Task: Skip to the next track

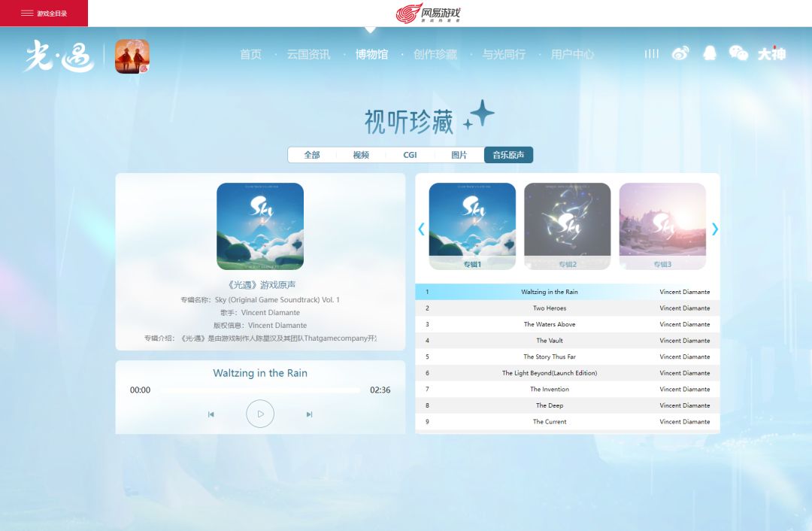Action: pyautogui.click(x=309, y=414)
